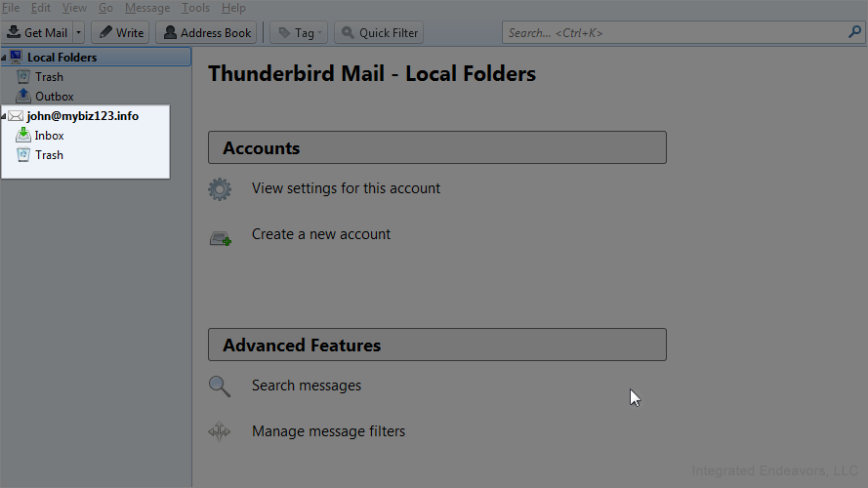868x488 pixels.
Task: Open the Message menu
Action: (146, 8)
